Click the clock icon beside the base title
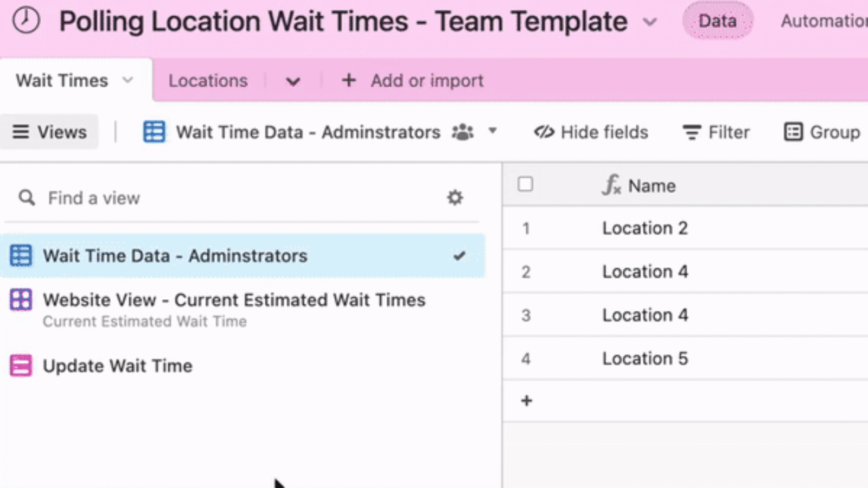 pyautogui.click(x=25, y=21)
